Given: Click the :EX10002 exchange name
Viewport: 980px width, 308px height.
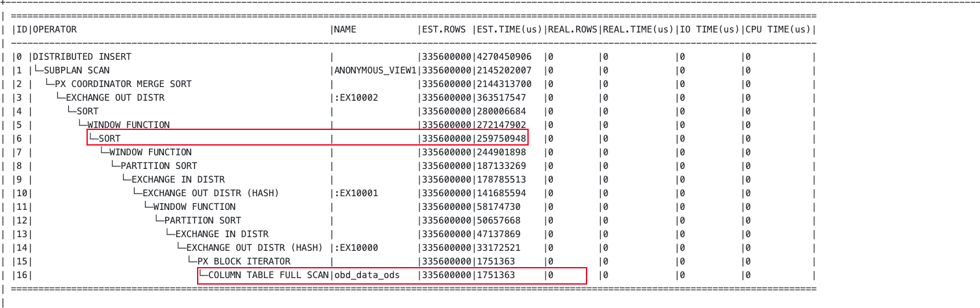Looking at the screenshot, I should point(356,97).
